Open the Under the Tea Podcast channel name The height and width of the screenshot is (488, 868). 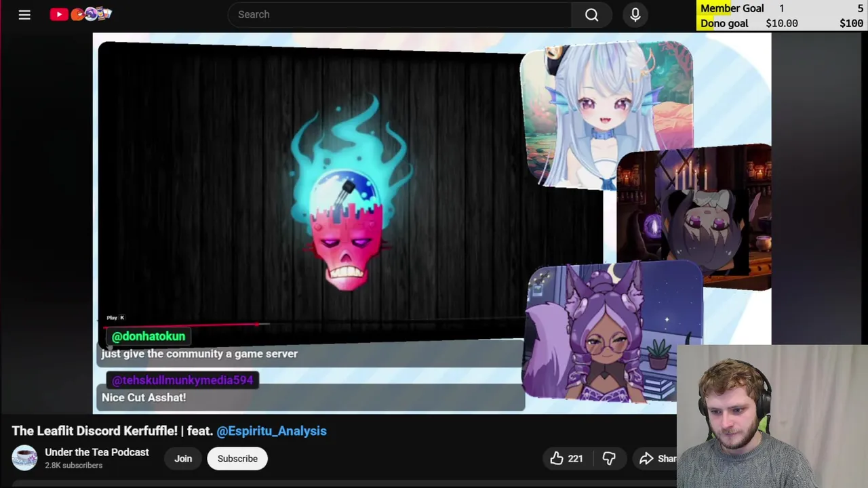97,452
